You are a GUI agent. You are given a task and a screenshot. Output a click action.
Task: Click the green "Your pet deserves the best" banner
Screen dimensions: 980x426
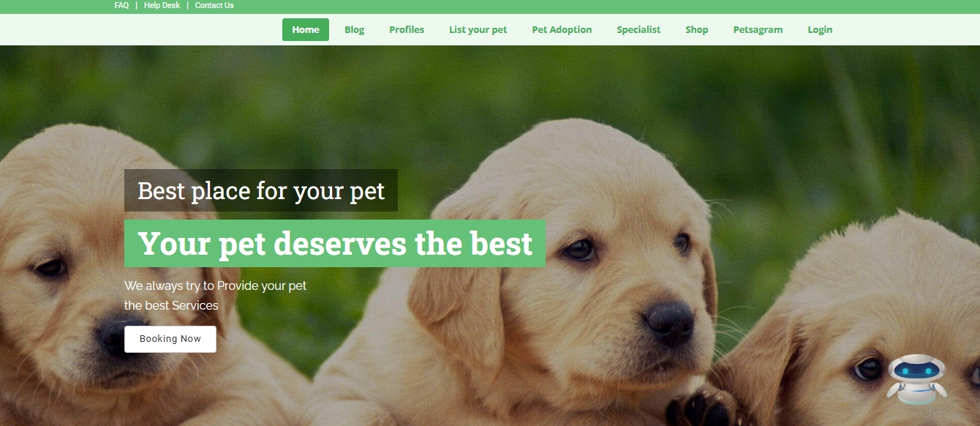point(335,243)
